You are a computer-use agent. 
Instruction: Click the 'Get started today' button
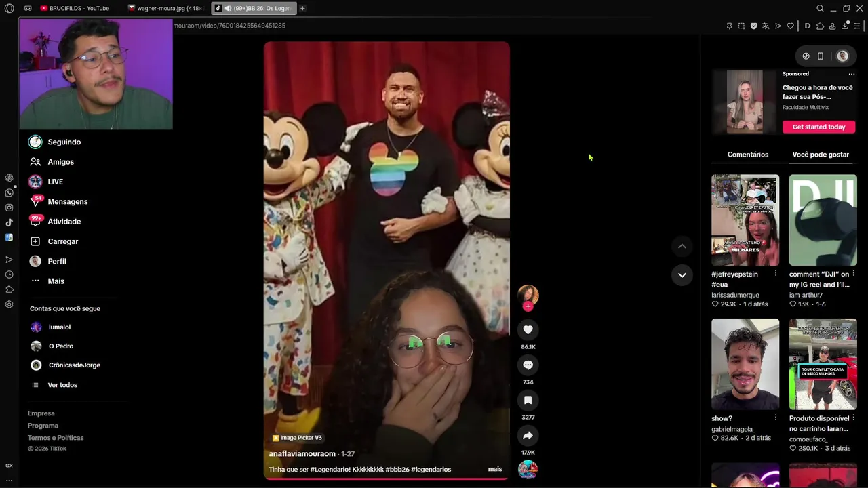tap(818, 127)
